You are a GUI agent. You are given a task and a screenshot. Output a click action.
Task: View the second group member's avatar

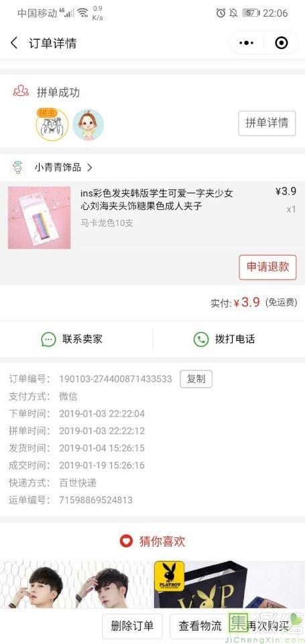tap(88, 125)
